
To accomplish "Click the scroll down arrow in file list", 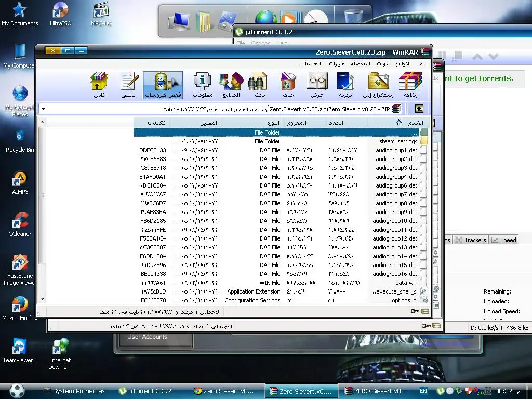I will click(x=43, y=299).
